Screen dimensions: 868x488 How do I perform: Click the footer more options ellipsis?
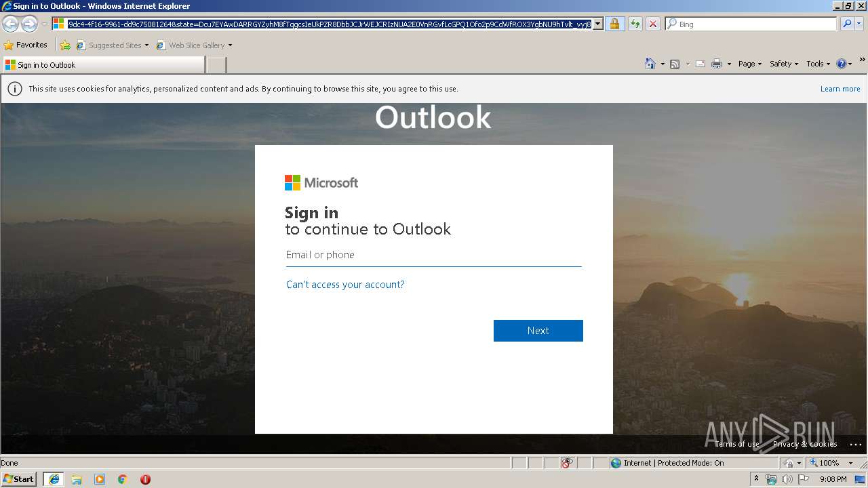855,445
